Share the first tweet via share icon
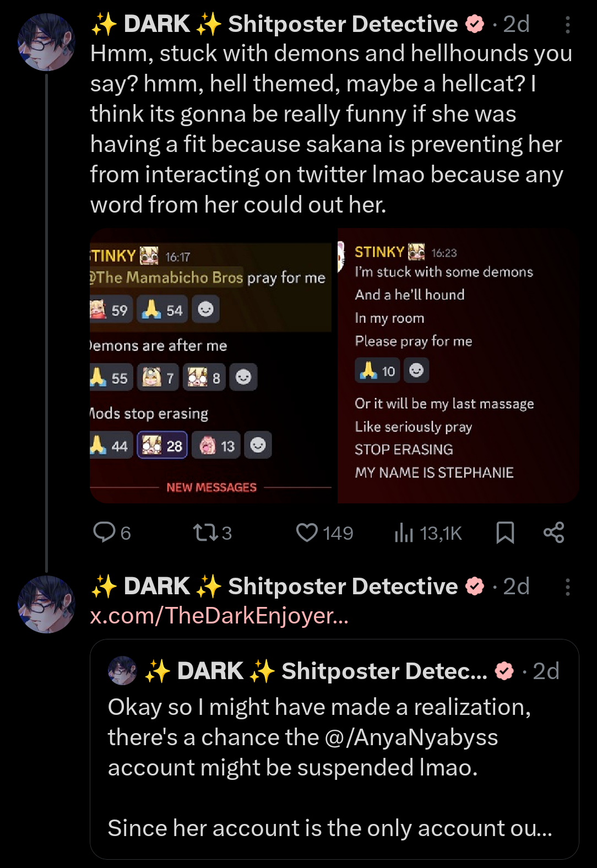Image resolution: width=597 pixels, height=868 pixels. coord(553,533)
